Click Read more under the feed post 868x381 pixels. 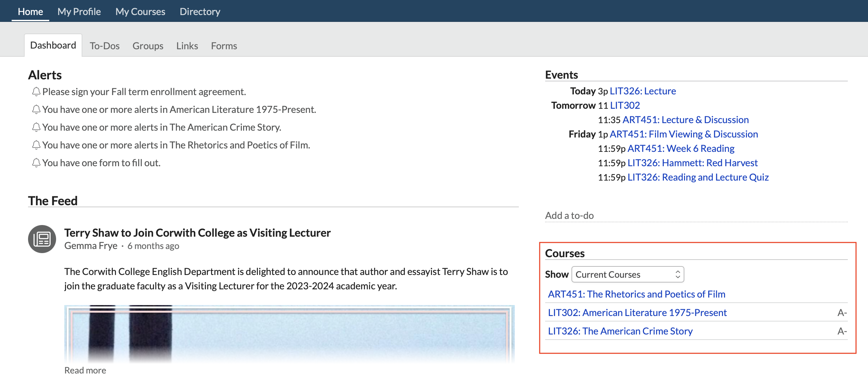point(85,370)
